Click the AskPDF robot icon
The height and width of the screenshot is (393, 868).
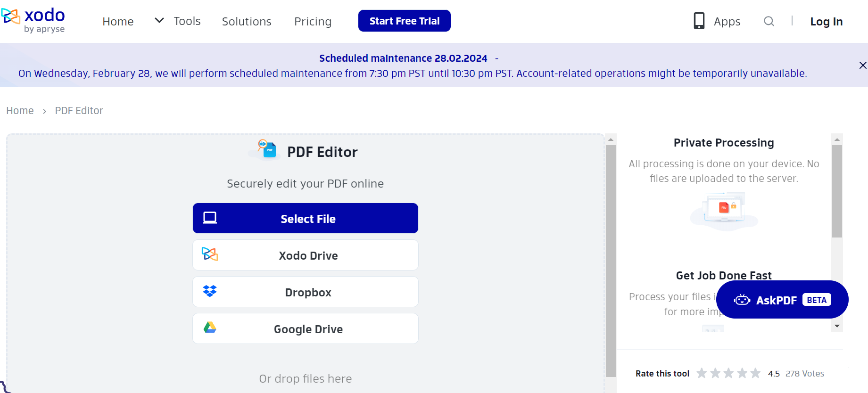point(742,300)
